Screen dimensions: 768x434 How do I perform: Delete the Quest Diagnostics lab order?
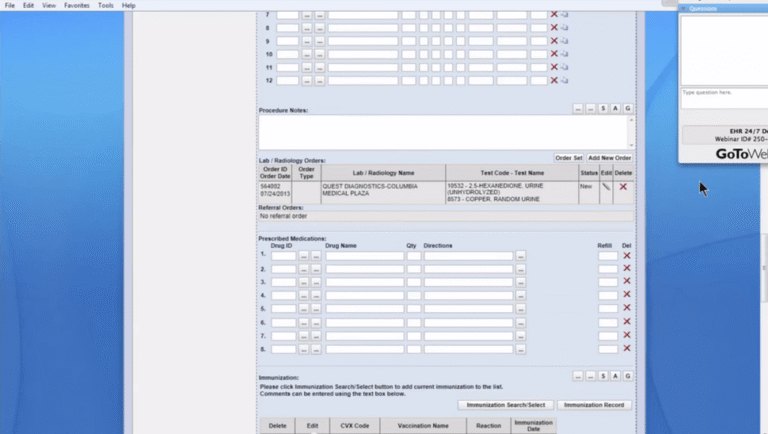click(x=623, y=187)
